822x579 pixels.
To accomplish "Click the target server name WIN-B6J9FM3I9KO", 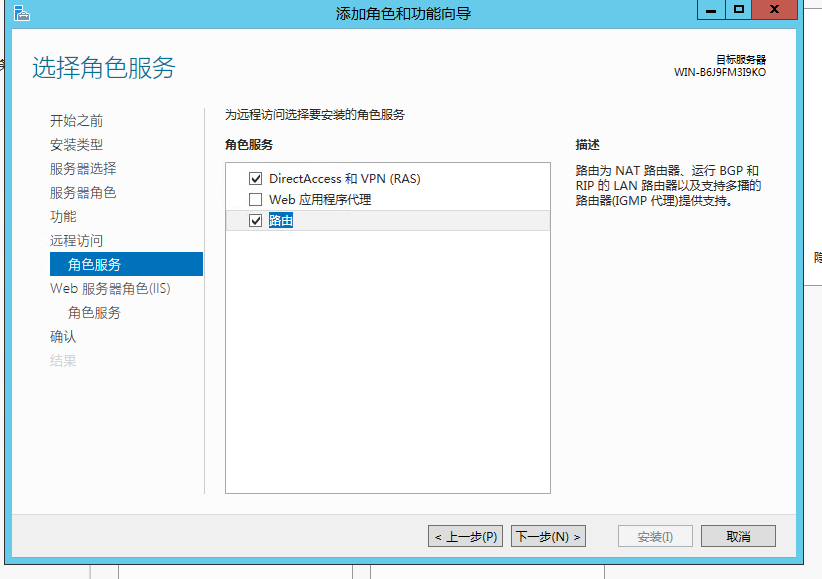I will point(720,72).
